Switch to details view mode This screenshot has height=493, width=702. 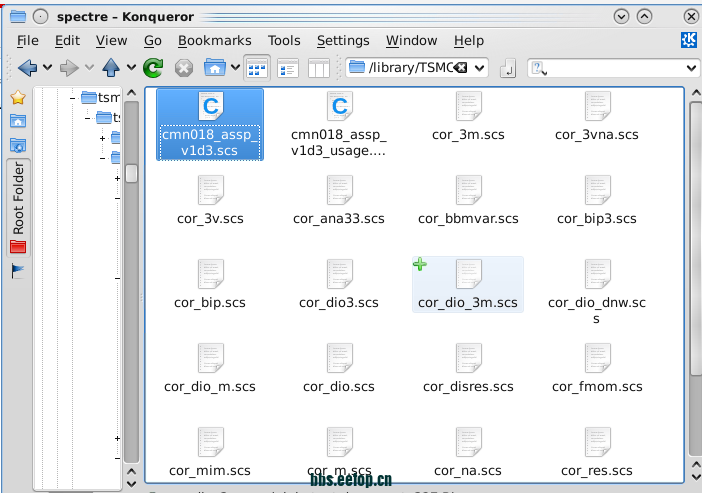(288, 69)
